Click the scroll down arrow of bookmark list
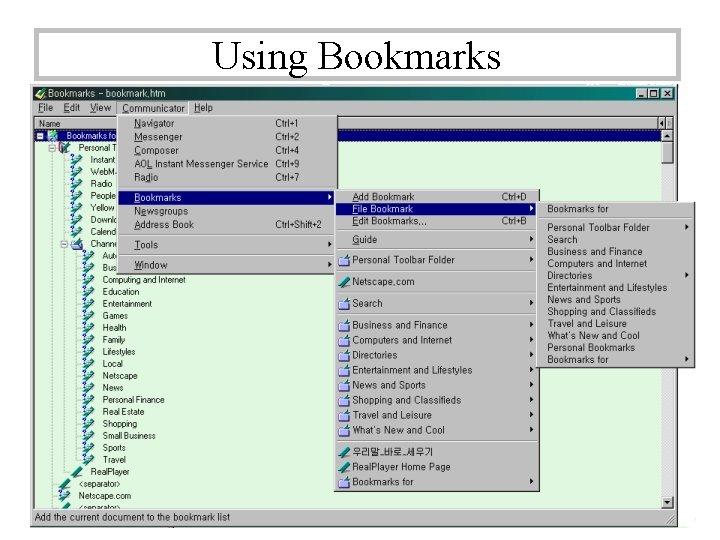720x540 pixels. (668, 502)
